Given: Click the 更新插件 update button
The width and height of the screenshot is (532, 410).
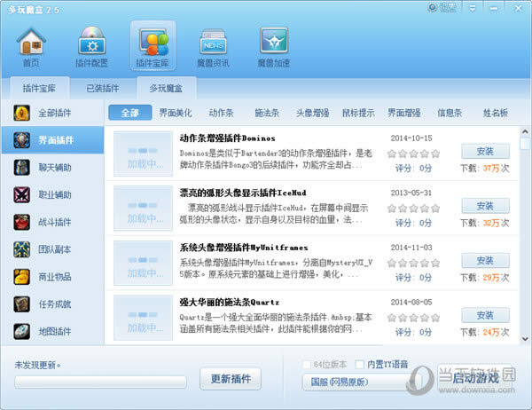Looking at the screenshot, I should point(230,379).
